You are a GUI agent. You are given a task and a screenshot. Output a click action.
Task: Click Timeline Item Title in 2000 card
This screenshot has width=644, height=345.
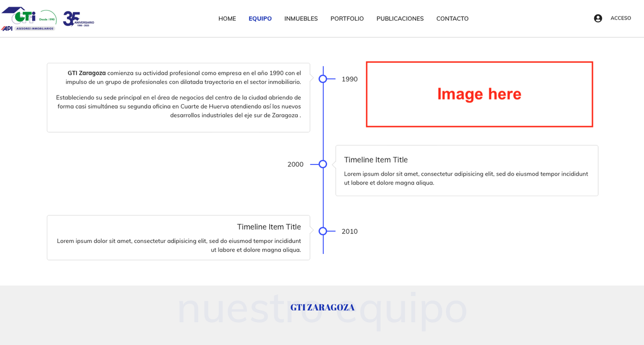pyautogui.click(x=376, y=159)
